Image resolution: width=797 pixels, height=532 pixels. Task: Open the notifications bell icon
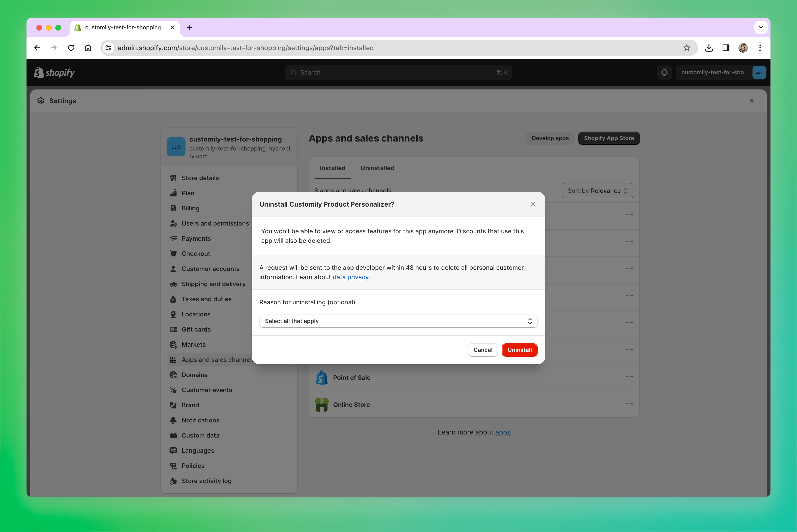tap(664, 73)
